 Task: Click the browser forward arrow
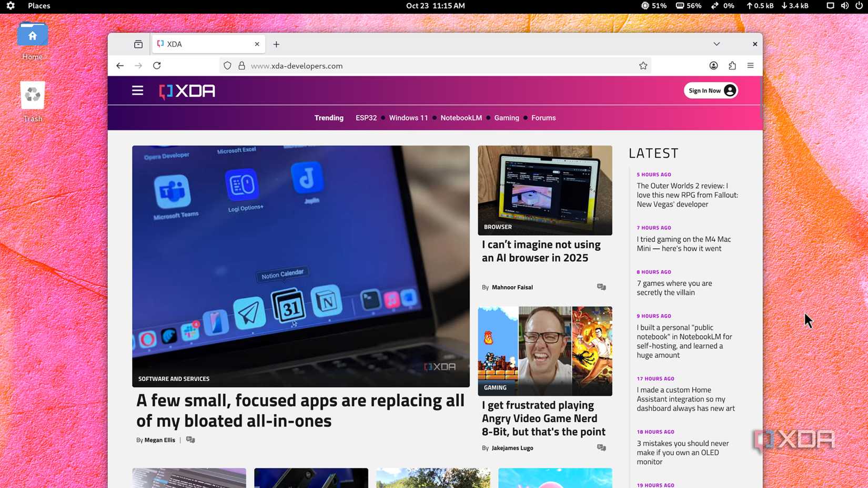click(138, 66)
